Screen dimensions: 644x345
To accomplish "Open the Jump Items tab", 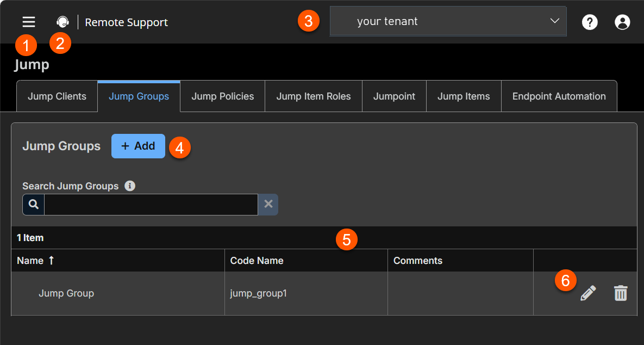I will pyautogui.click(x=464, y=96).
